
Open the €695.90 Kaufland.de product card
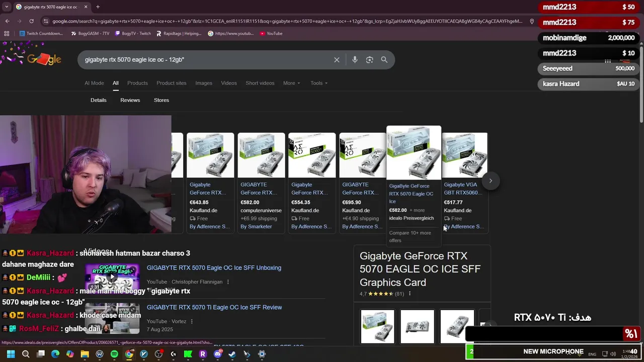click(x=362, y=182)
